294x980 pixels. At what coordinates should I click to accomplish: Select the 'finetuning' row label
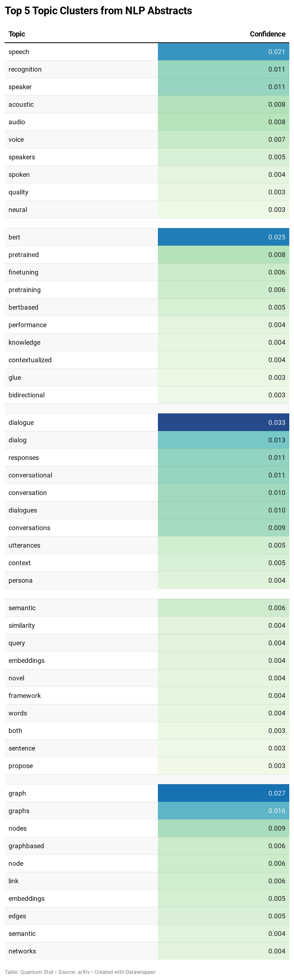click(x=24, y=272)
